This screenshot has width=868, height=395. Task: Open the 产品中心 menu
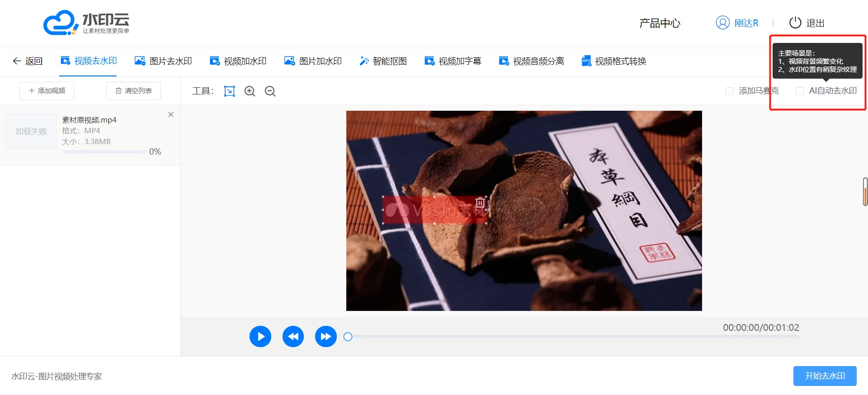click(660, 23)
